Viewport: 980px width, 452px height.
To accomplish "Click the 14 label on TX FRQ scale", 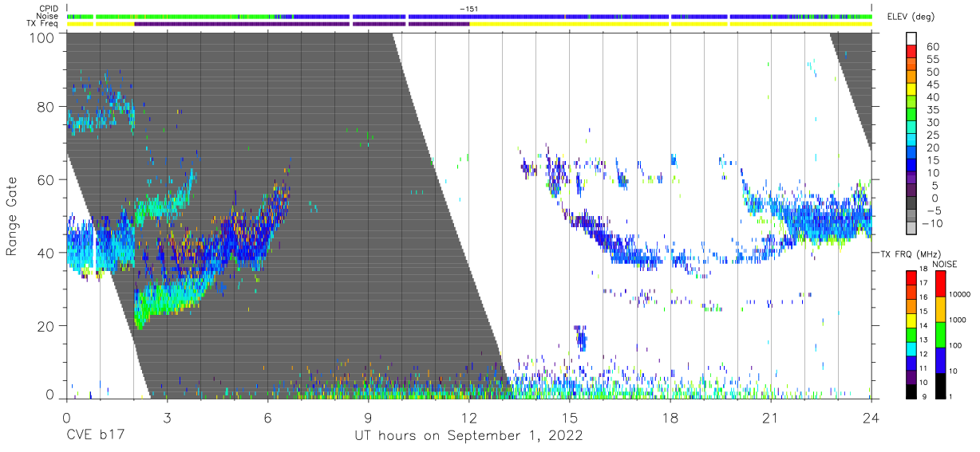I will 923,325.
